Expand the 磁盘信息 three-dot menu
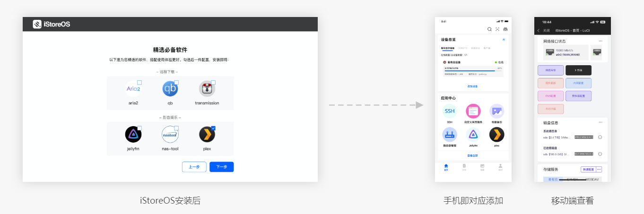This screenshot has height=214, width=644. pyautogui.click(x=600, y=122)
